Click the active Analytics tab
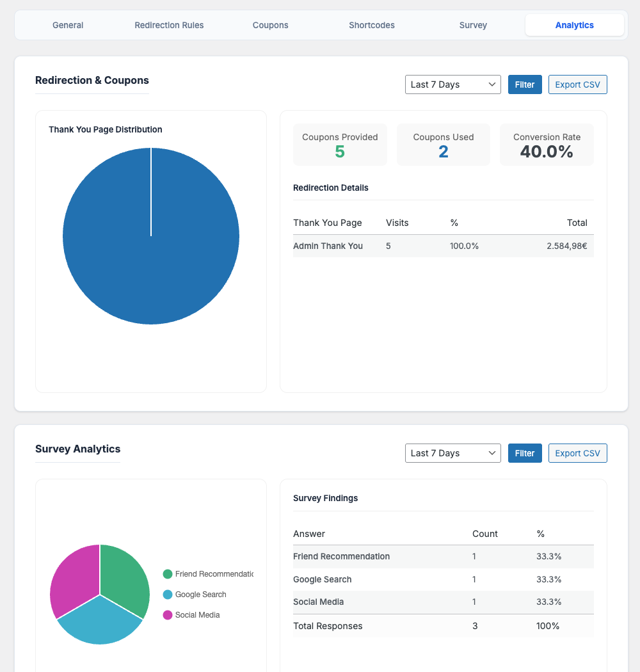The width and height of the screenshot is (640, 672). 574,25
